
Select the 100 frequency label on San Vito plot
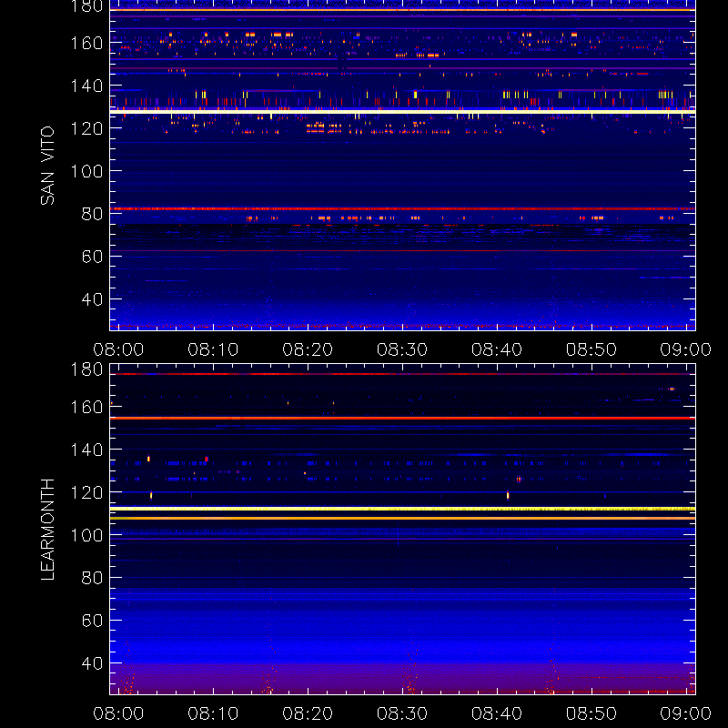(x=86, y=171)
